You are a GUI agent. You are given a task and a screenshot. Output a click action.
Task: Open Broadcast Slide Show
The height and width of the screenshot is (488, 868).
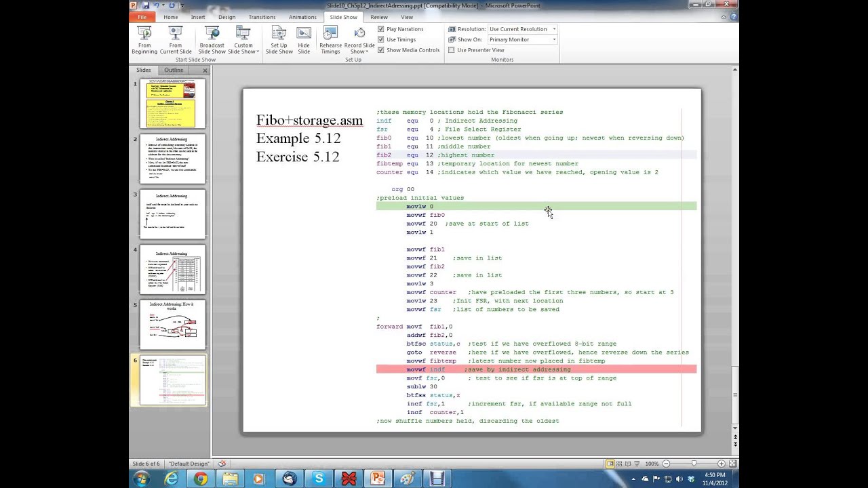click(212, 41)
